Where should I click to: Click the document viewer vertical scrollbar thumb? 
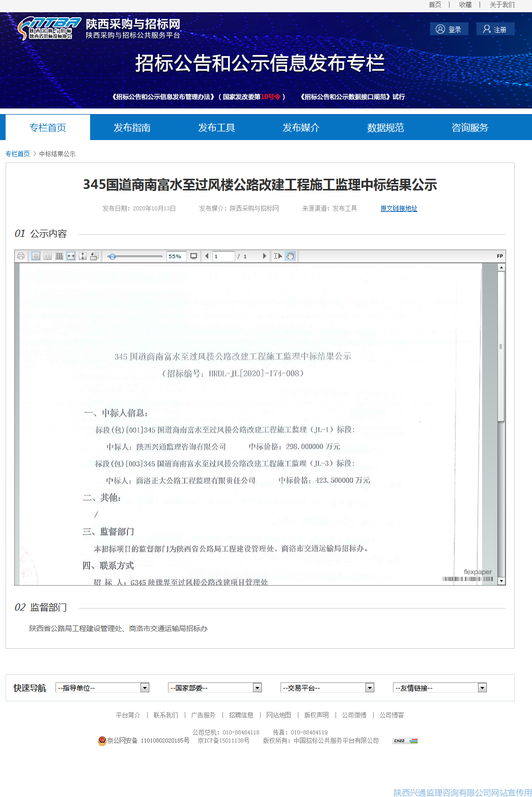click(501, 346)
